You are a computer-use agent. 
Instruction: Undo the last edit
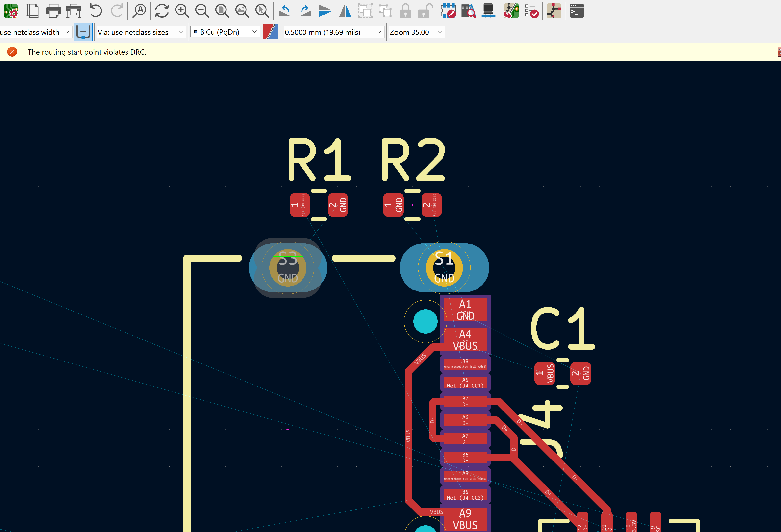(96, 11)
